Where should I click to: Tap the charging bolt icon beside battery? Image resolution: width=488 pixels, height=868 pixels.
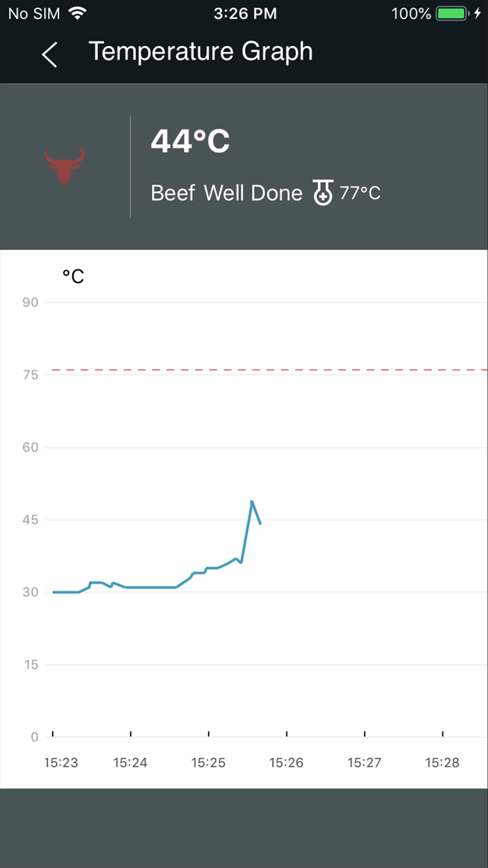477,13
